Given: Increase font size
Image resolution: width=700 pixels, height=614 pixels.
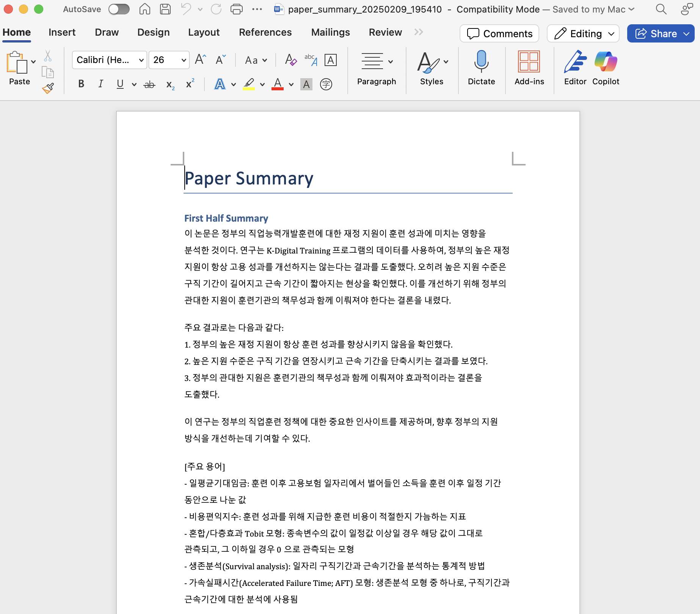Looking at the screenshot, I should [200, 60].
